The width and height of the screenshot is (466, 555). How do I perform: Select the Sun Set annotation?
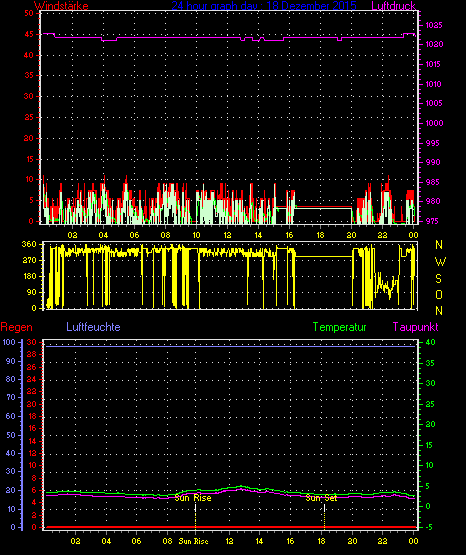(x=321, y=498)
